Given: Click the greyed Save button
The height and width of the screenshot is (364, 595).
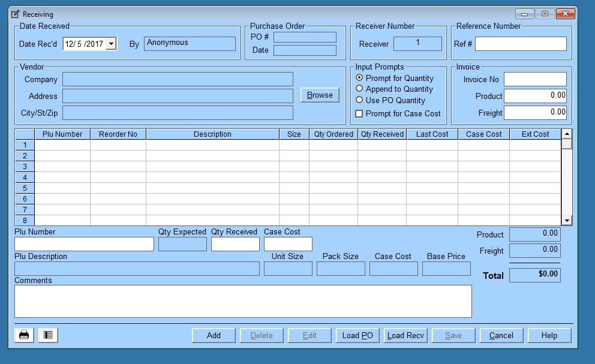Looking at the screenshot, I should coord(453,336).
